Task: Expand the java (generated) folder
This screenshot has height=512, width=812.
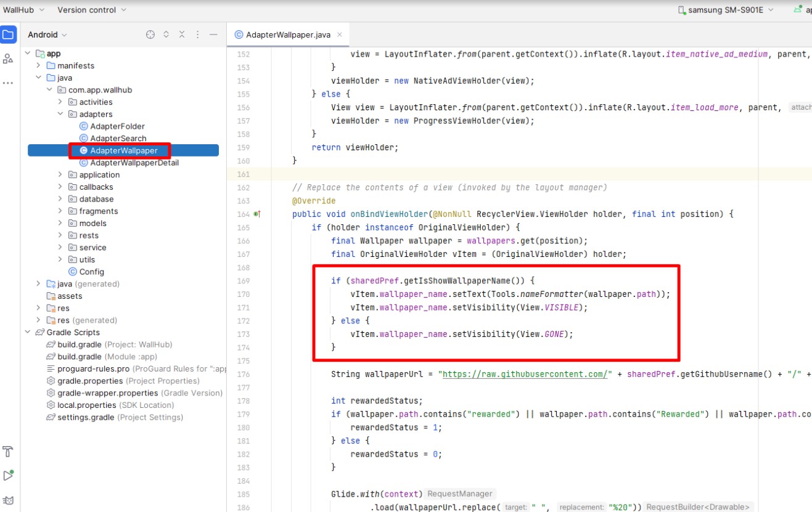Action: [38, 284]
